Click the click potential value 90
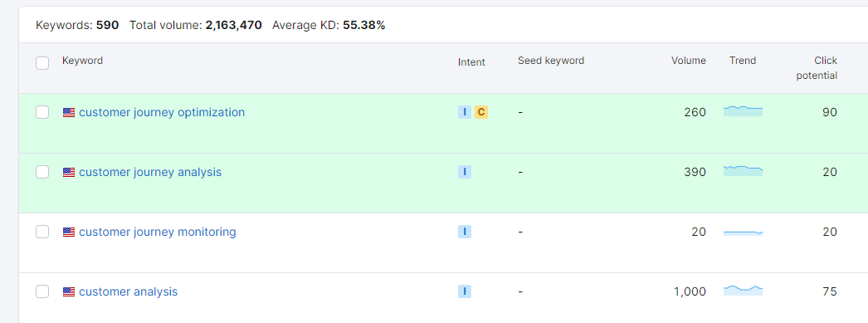This screenshot has width=868, height=323. coord(829,112)
